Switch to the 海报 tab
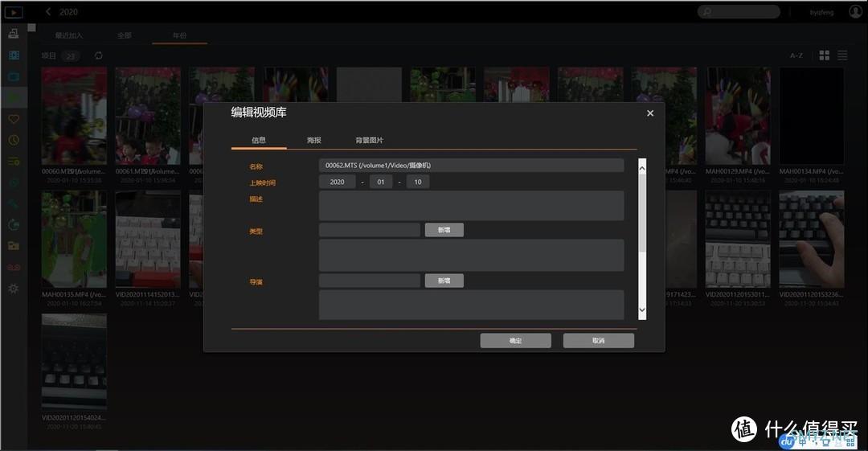Viewport: 868px width, 451px height. [313, 140]
